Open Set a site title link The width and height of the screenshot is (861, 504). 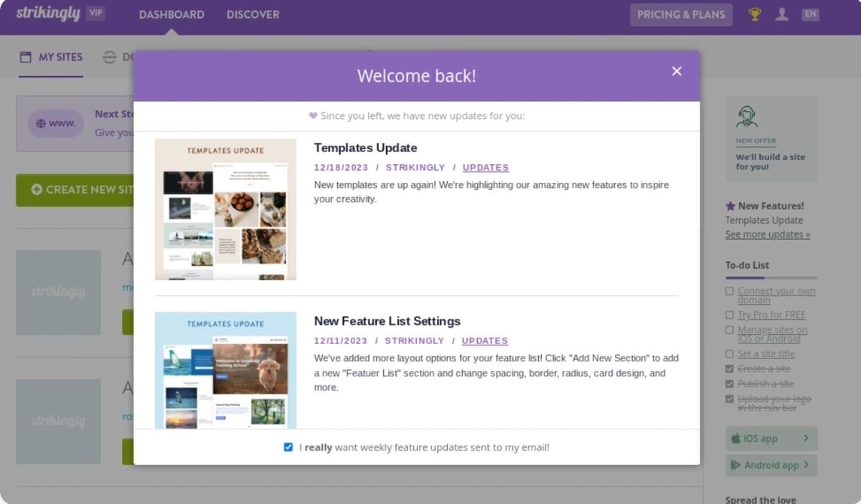point(766,353)
